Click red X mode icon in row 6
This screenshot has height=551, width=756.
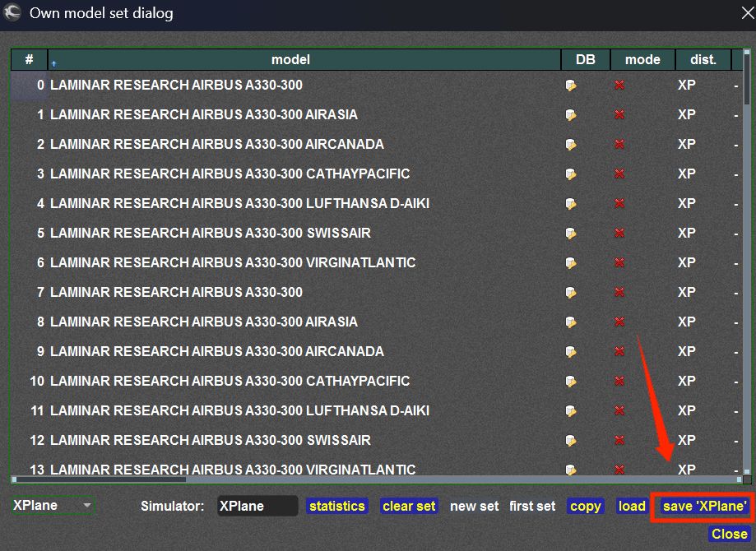619,262
